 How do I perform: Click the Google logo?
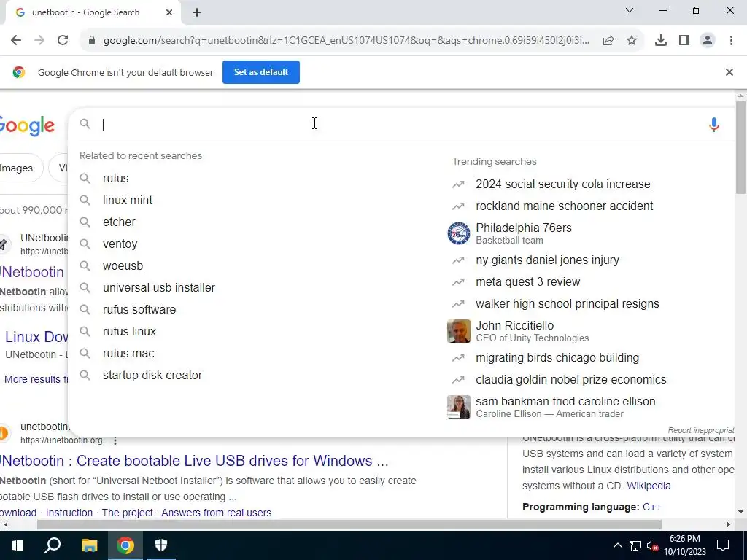click(x=27, y=126)
